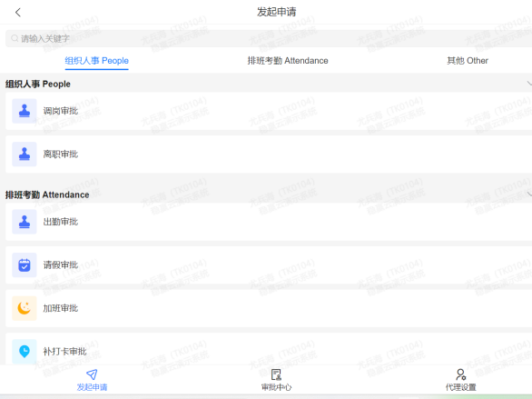Open the 出勤审批 stamp icon
Image resolution: width=532 pixels, height=399 pixels.
(x=25, y=222)
